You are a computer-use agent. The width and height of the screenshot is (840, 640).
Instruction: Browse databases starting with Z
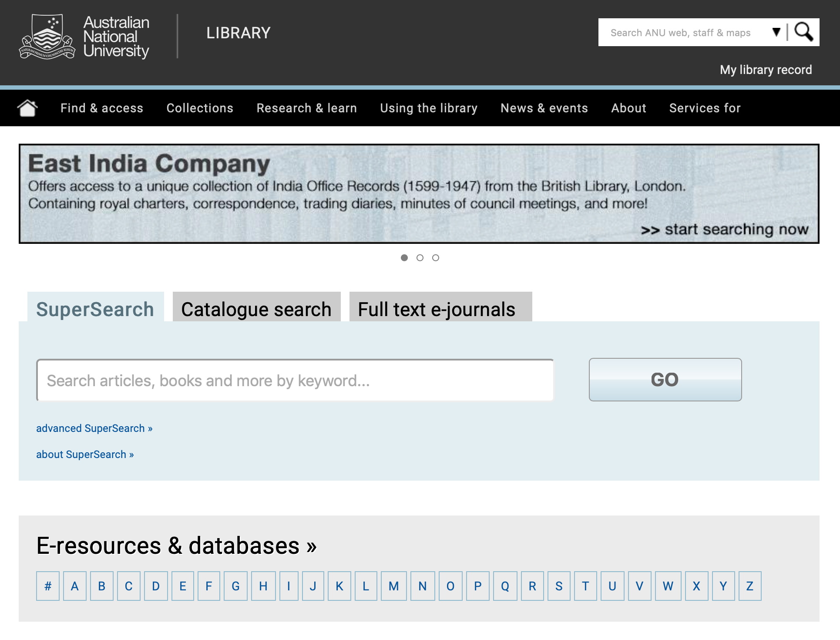pyautogui.click(x=750, y=586)
